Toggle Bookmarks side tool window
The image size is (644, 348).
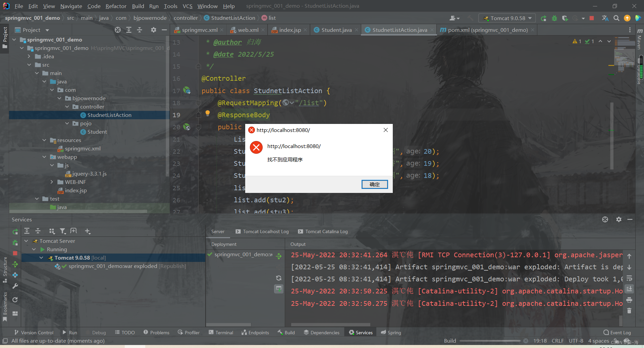[x=5, y=306]
